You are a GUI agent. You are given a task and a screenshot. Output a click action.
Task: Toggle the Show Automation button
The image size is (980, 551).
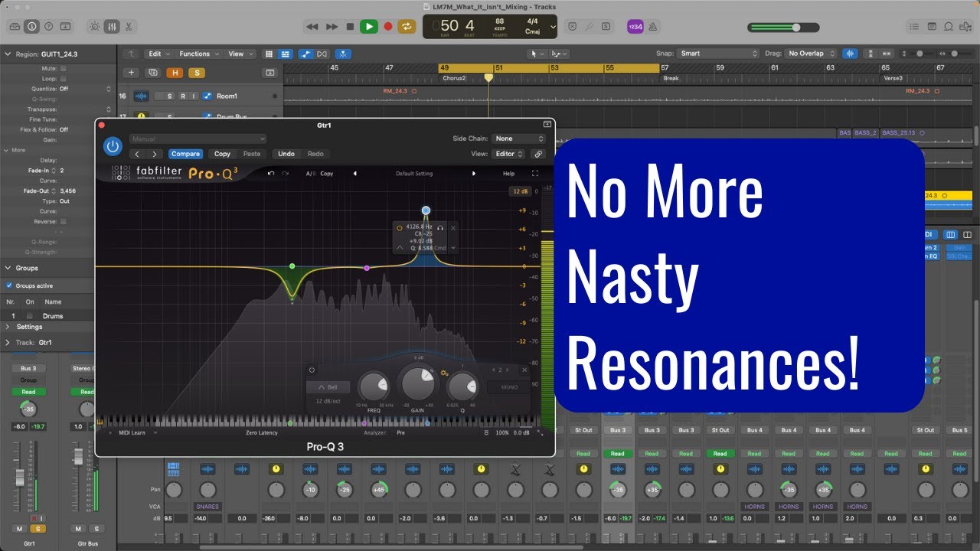(306, 54)
